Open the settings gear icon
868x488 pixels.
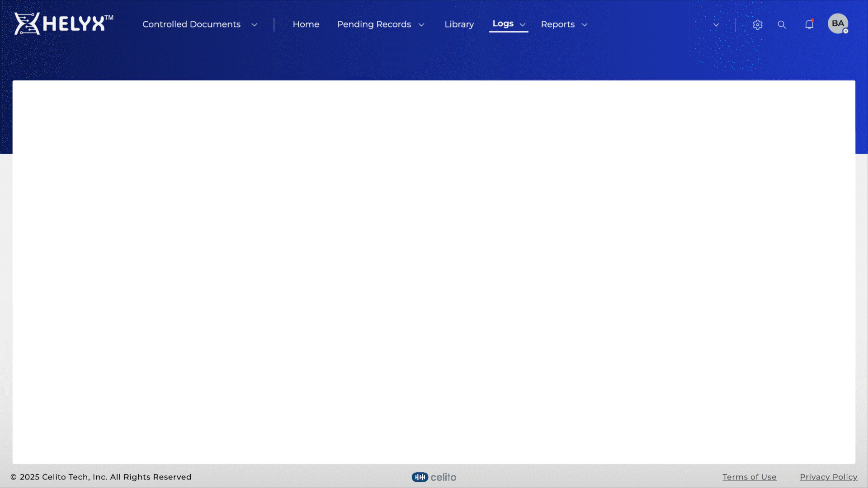[x=758, y=25]
